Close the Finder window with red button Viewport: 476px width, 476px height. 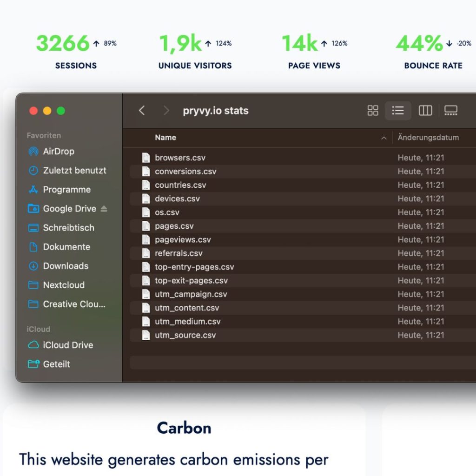[x=33, y=111]
